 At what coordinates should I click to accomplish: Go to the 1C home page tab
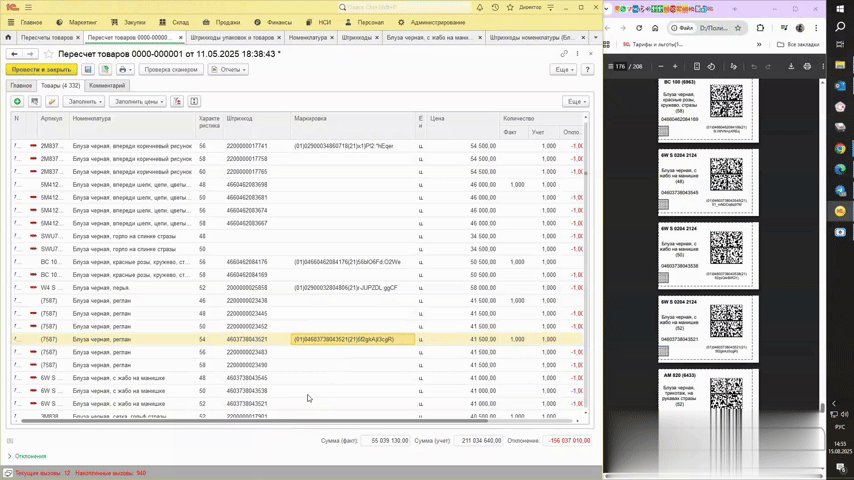coord(8,38)
